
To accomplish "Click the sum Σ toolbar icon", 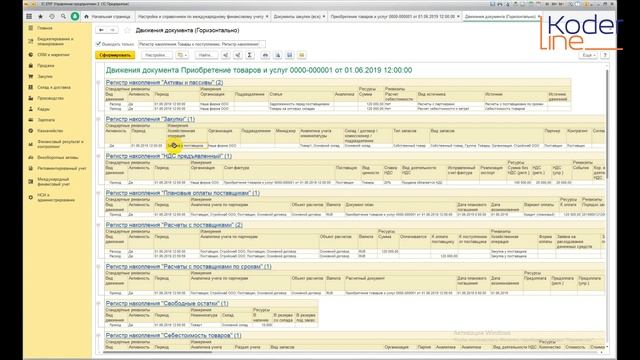I will click(x=249, y=55).
